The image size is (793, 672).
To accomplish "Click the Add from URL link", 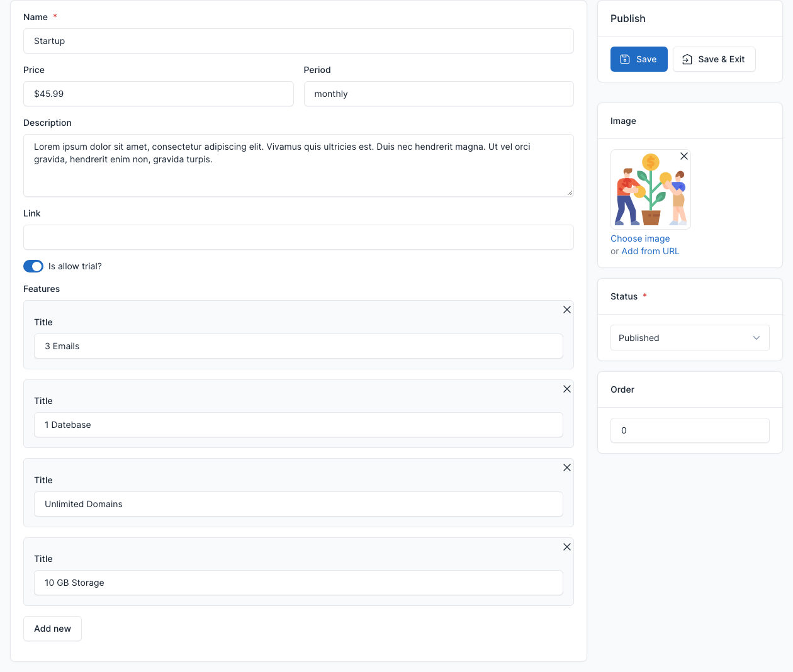I will [x=650, y=251].
